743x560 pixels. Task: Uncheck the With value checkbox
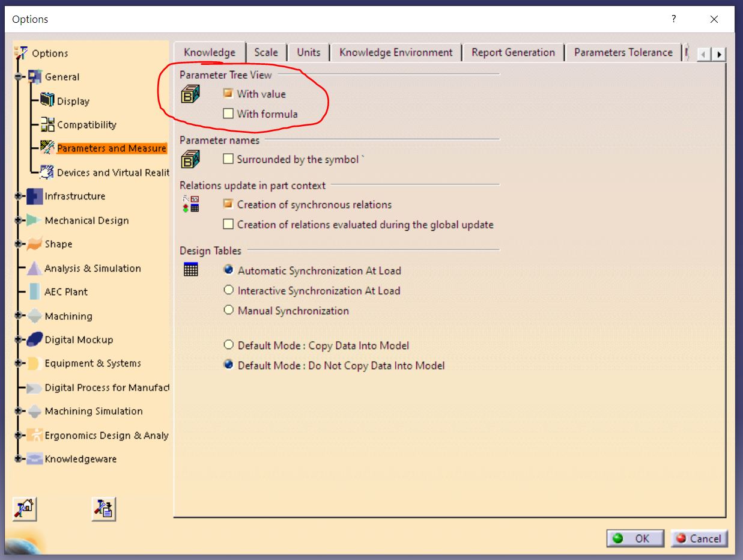click(x=228, y=94)
